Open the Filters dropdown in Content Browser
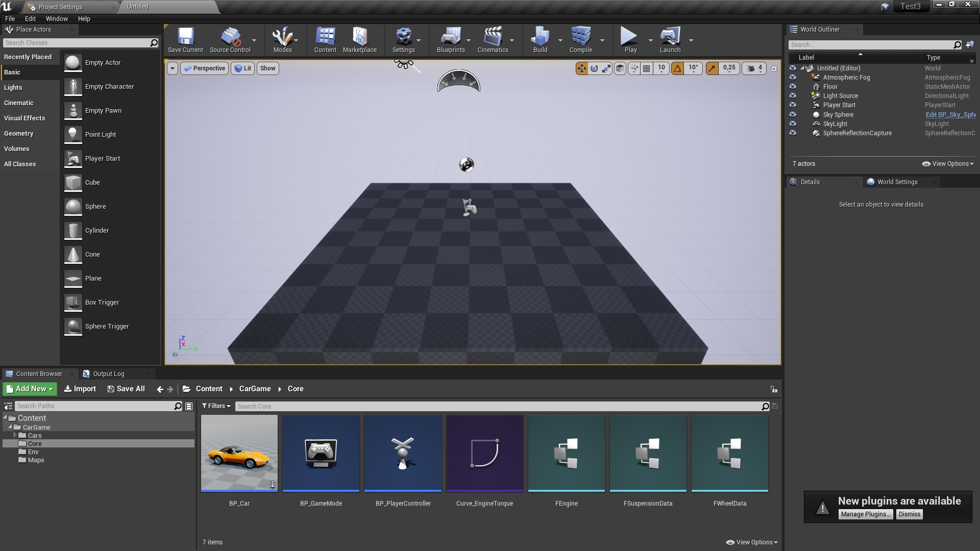 tap(216, 406)
